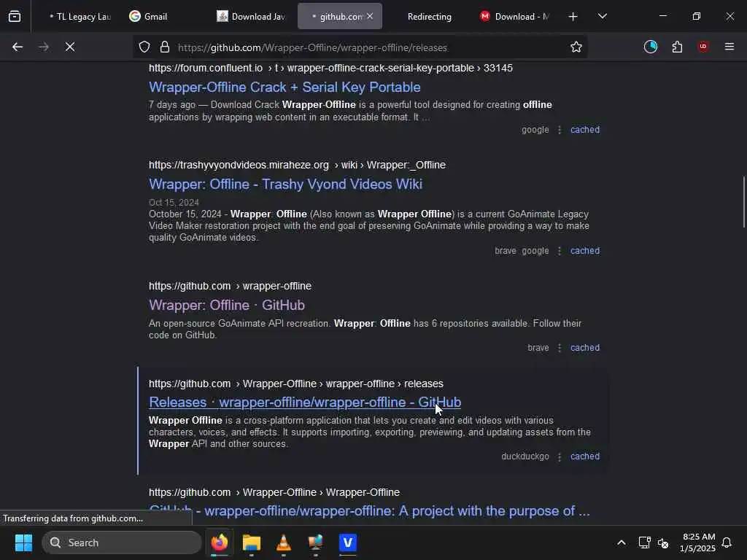
Task: Expand the list all tabs chevron
Action: pyautogui.click(x=603, y=17)
